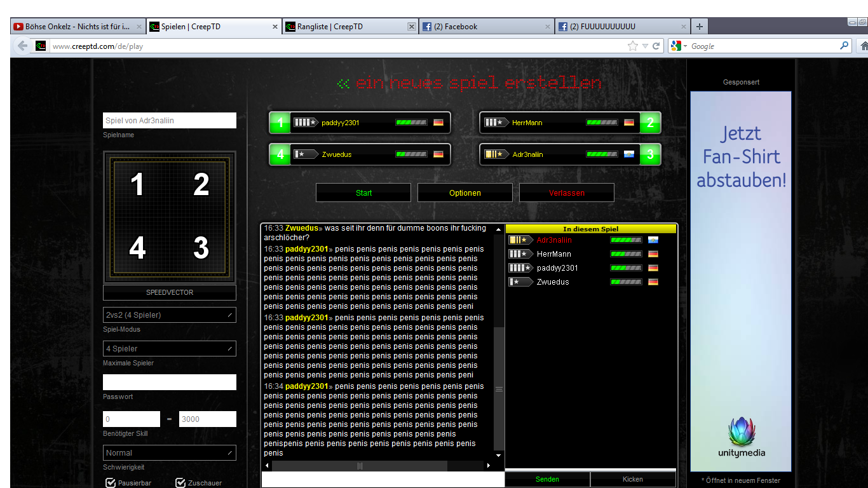Click the Spielname input field
The width and height of the screenshot is (868, 488).
[x=170, y=121]
